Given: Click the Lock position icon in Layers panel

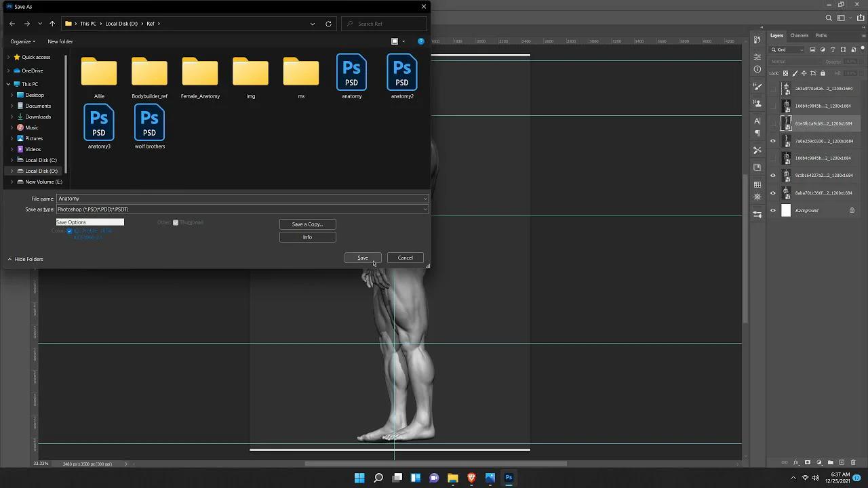Looking at the screenshot, I should 804,73.
